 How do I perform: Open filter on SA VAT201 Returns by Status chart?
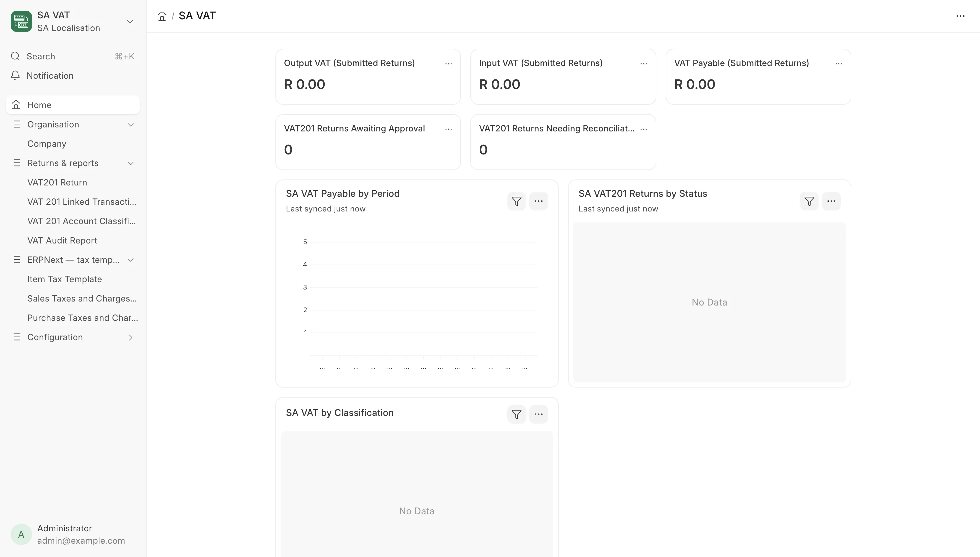809,201
